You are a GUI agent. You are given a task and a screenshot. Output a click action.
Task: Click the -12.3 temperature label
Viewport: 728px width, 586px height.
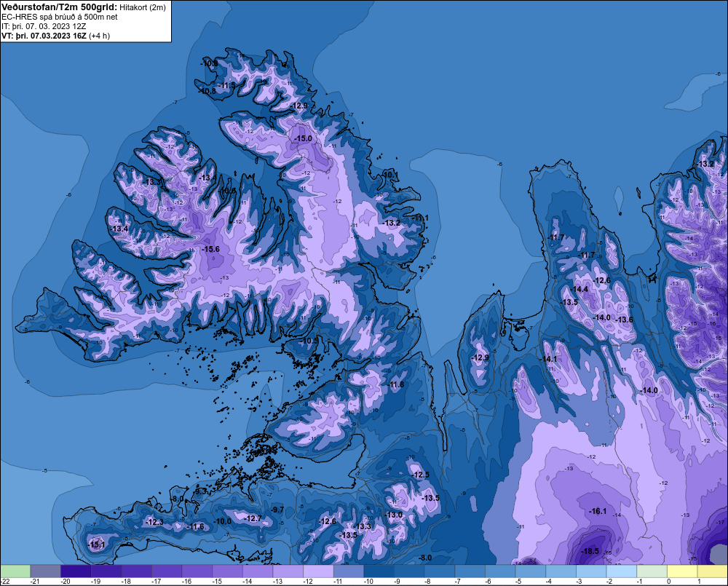tap(154, 522)
